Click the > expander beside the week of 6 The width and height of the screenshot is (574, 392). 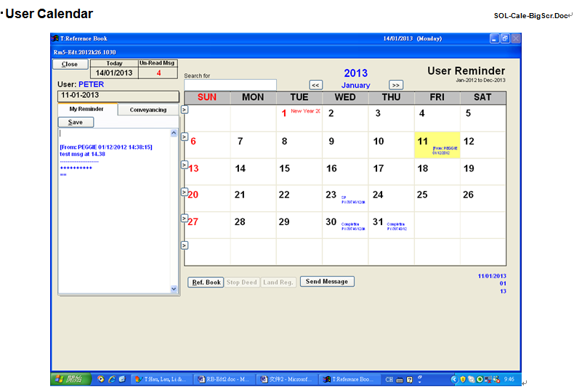(x=185, y=136)
